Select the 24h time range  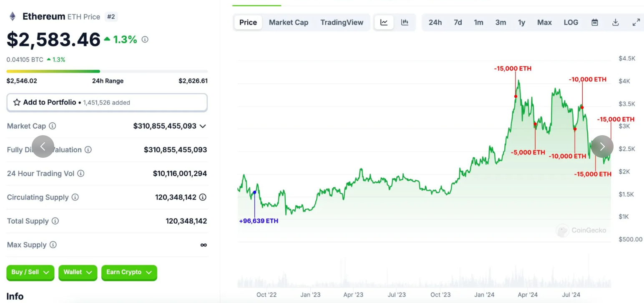[x=435, y=23]
